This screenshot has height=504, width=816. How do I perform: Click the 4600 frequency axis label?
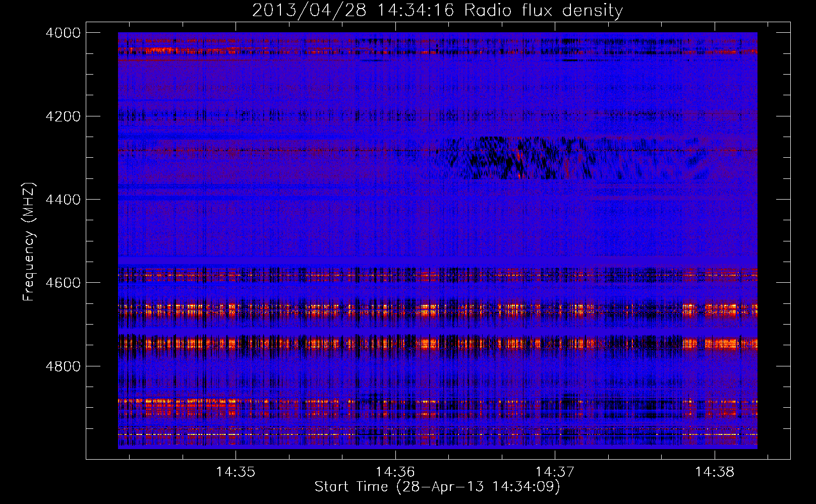(63, 283)
